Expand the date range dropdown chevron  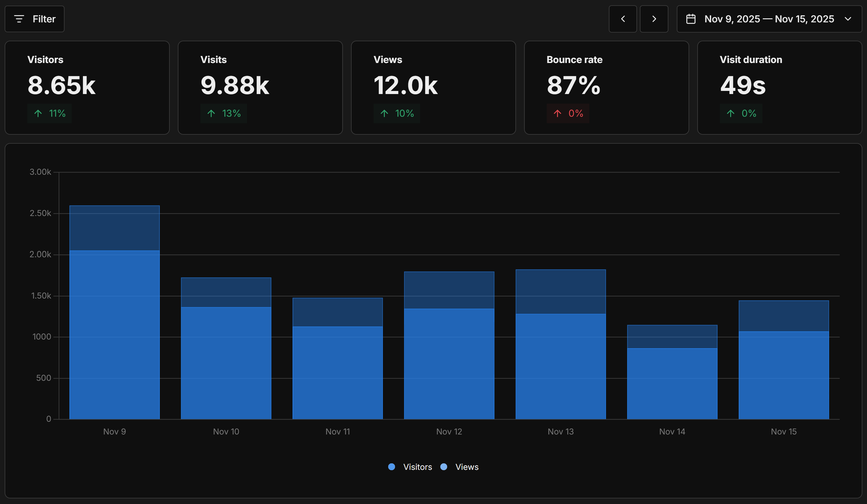tap(848, 19)
